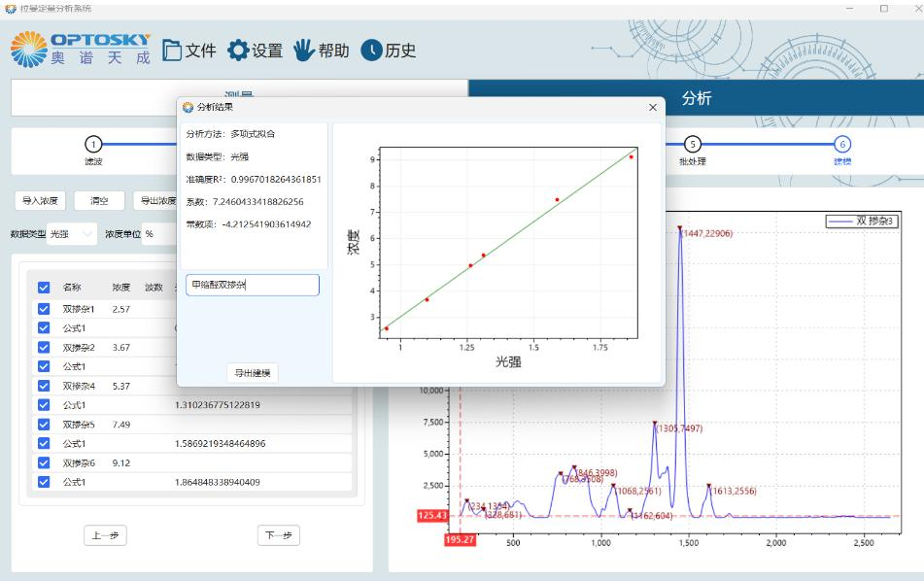Select the 常数项 value -4.212541903614942
This screenshot has width=924, height=581.
point(266,223)
